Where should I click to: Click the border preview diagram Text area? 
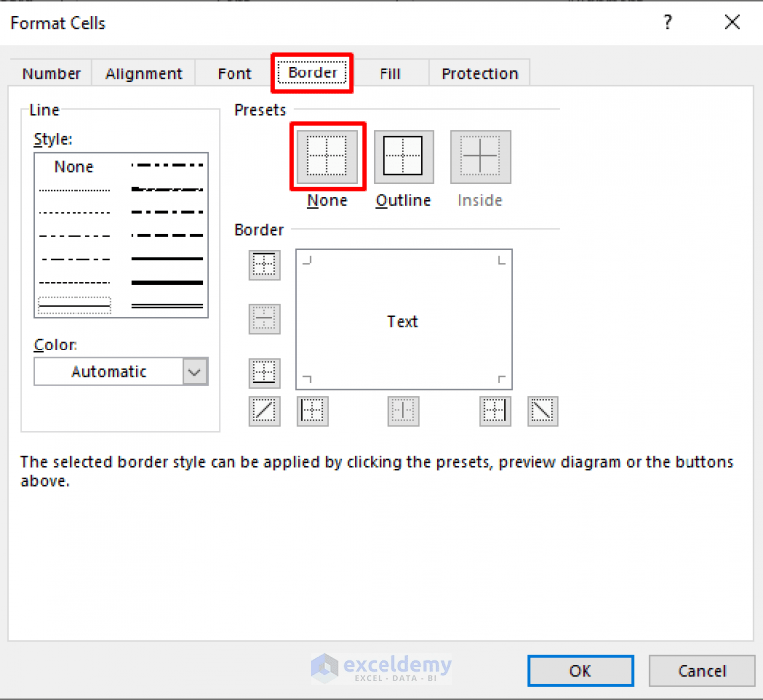(403, 320)
